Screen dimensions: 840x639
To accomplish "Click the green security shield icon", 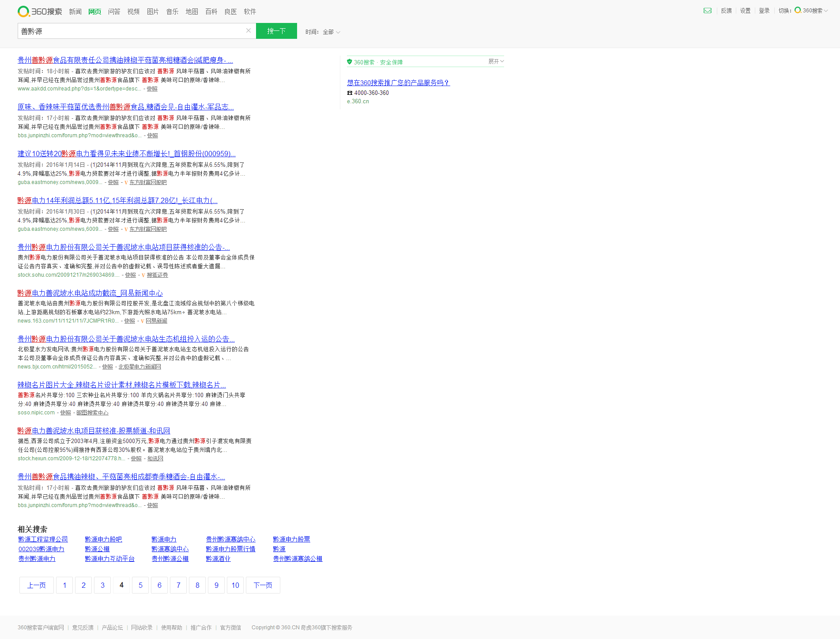I will point(350,62).
